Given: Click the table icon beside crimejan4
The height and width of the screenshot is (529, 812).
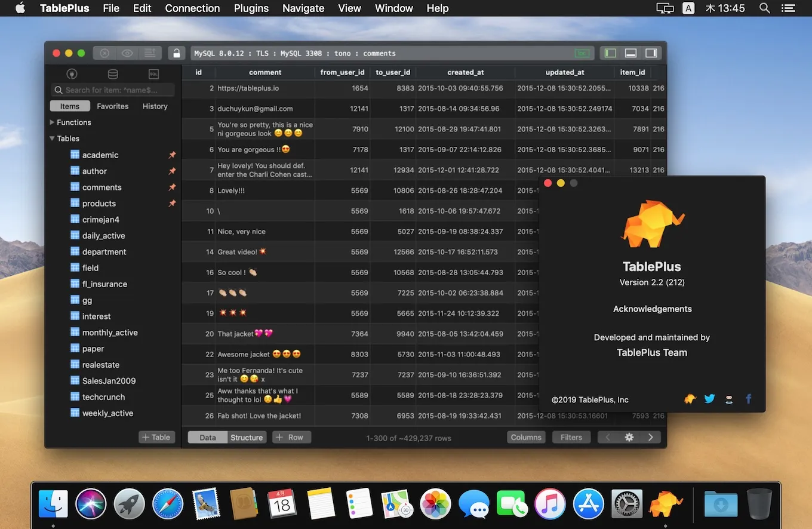Looking at the screenshot, I should pos(75,219).
